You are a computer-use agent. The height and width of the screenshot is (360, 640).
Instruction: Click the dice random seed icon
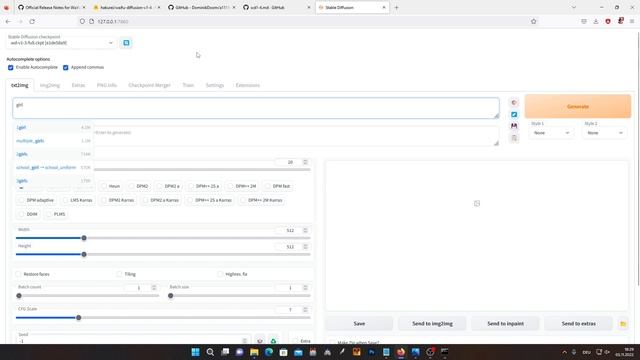(x=260, y=340)
